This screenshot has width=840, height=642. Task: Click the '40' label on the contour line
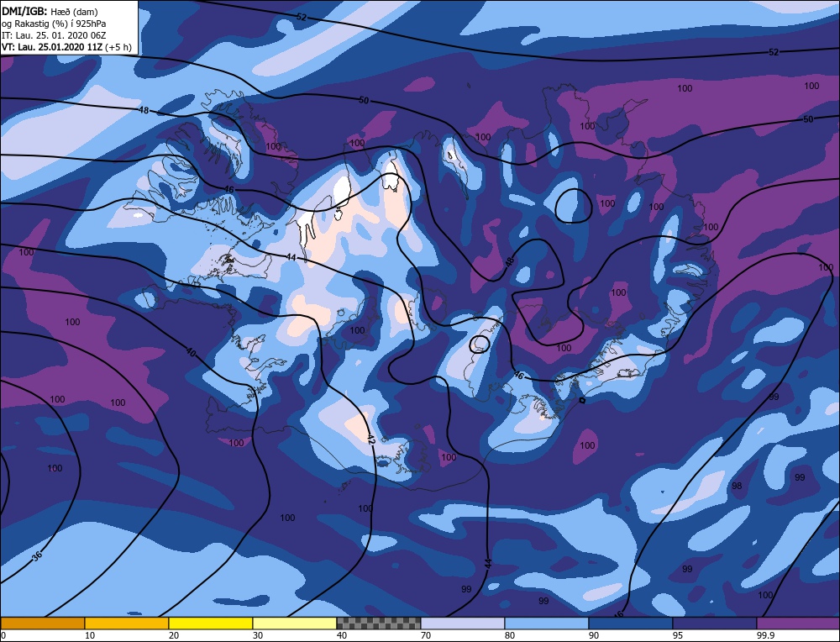click(191, 352)
